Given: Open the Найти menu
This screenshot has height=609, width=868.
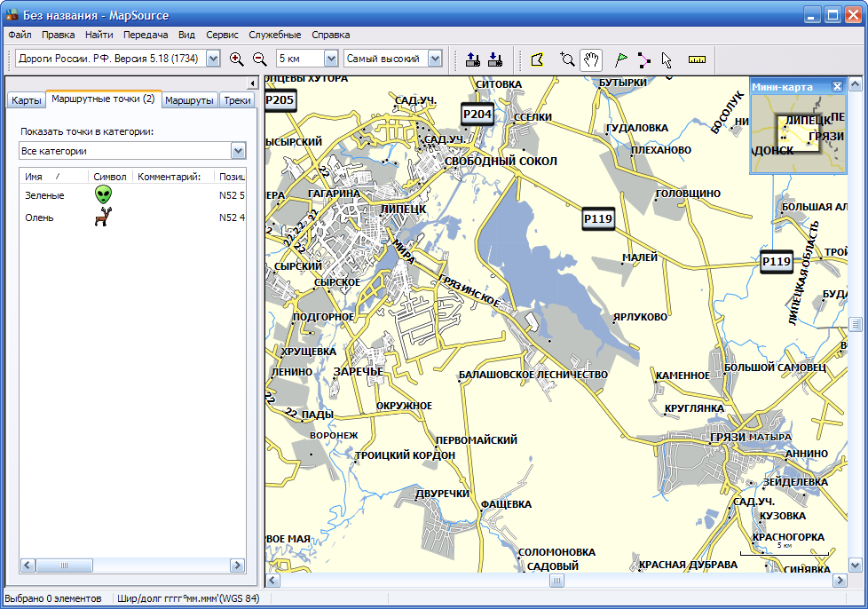Looking at the screenshot, I should [x=99, y=35].
